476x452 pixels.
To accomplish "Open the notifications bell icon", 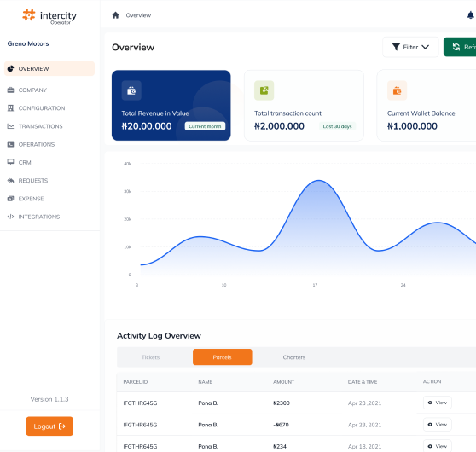I will [471, 14].
